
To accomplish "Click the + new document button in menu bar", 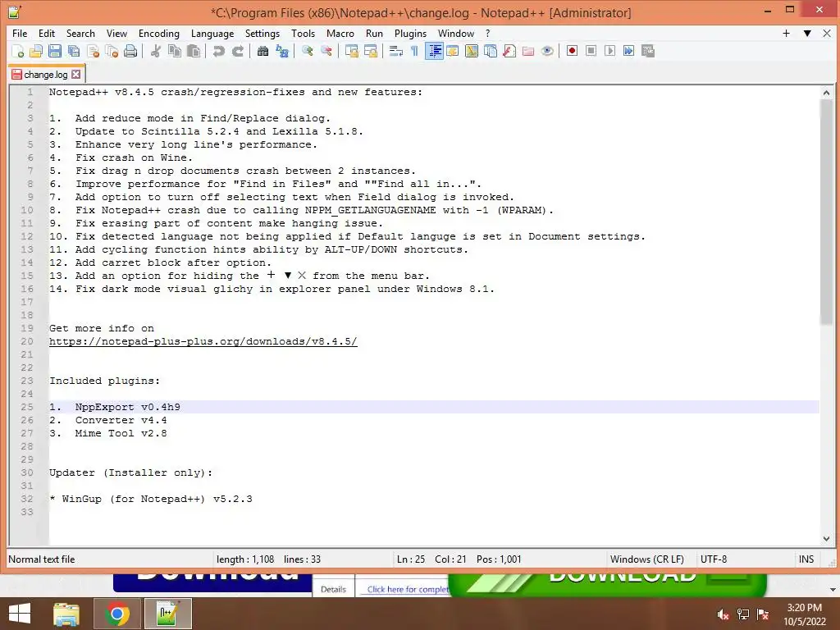I will 786,33.
